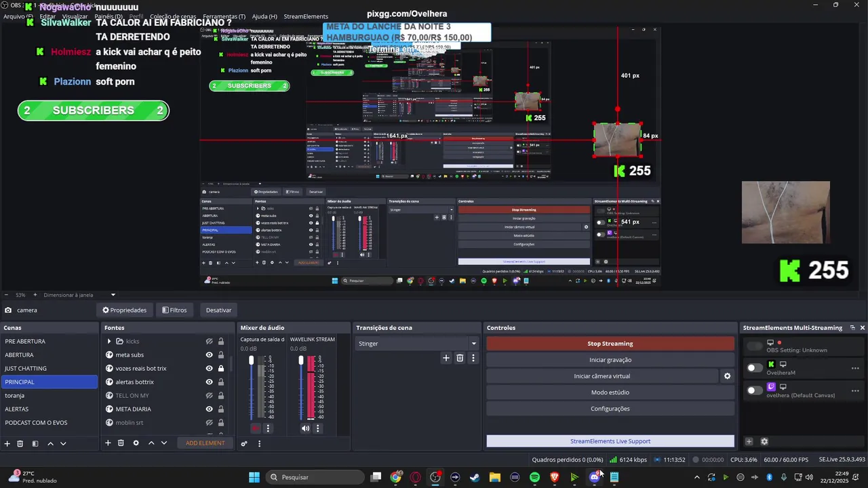The image size is (868, 488).
Task: Move the selected scene down
Action: point(63,443)
